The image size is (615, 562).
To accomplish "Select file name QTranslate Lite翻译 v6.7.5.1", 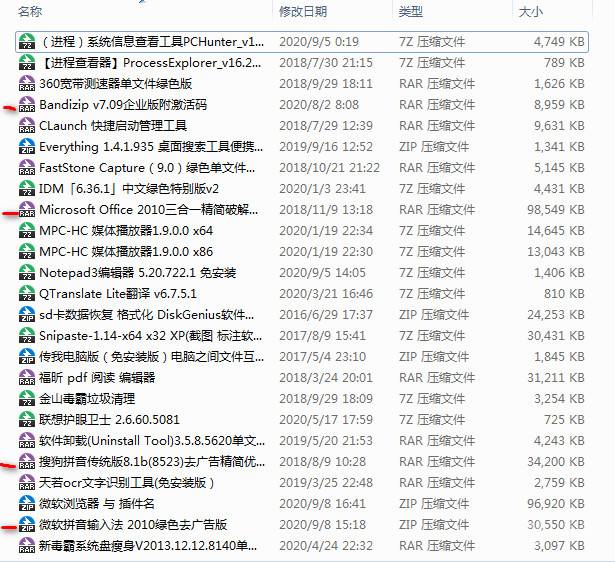I will [118, 294].
